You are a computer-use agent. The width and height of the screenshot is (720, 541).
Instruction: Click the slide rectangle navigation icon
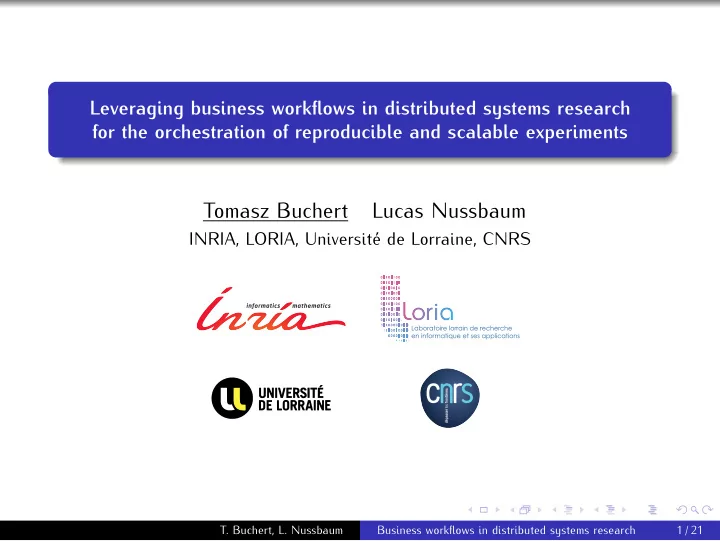(x=484, y=510)
